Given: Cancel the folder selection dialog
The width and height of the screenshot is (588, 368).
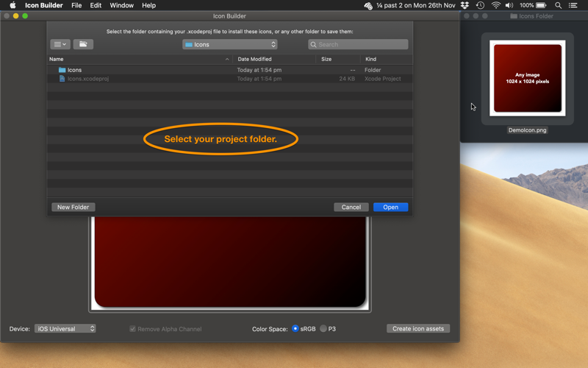Looking at the screenshot, I should tap(351, 207).
